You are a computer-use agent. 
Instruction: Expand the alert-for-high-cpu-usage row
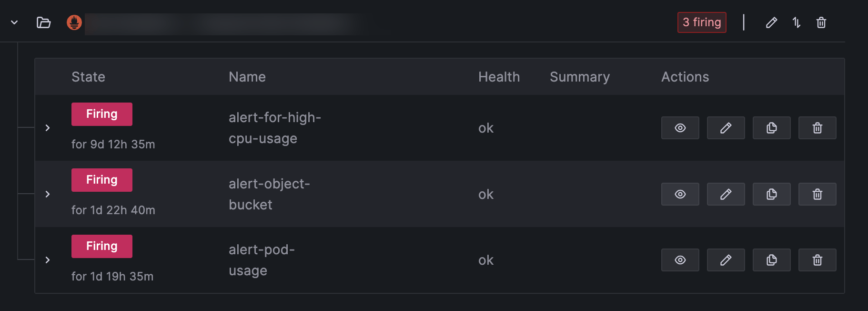pos(48,128)
